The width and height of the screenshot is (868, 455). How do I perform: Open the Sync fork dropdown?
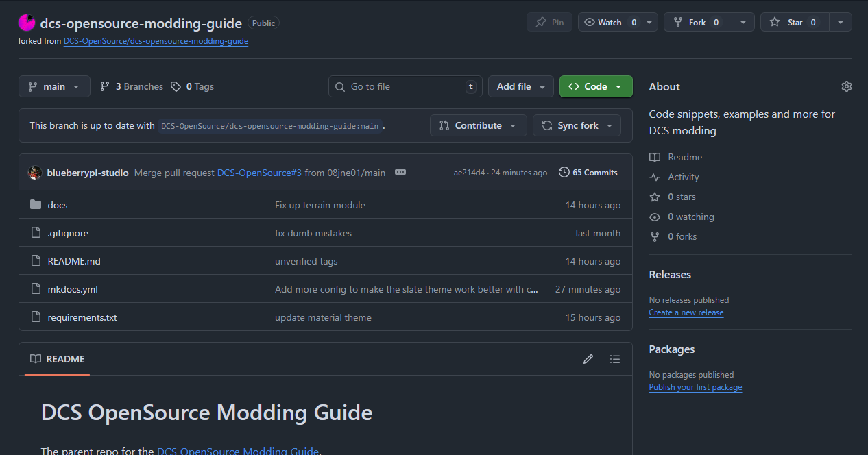[577, 125]
